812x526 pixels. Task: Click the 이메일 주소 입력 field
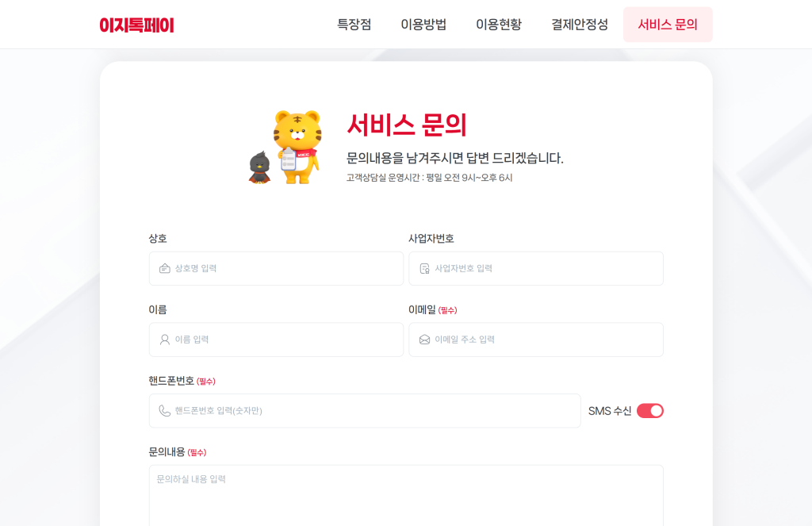tap(536, 340)
